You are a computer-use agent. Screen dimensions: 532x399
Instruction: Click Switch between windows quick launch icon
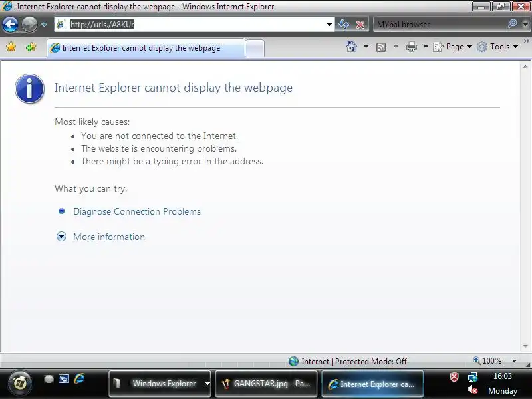tap(64, 378)
